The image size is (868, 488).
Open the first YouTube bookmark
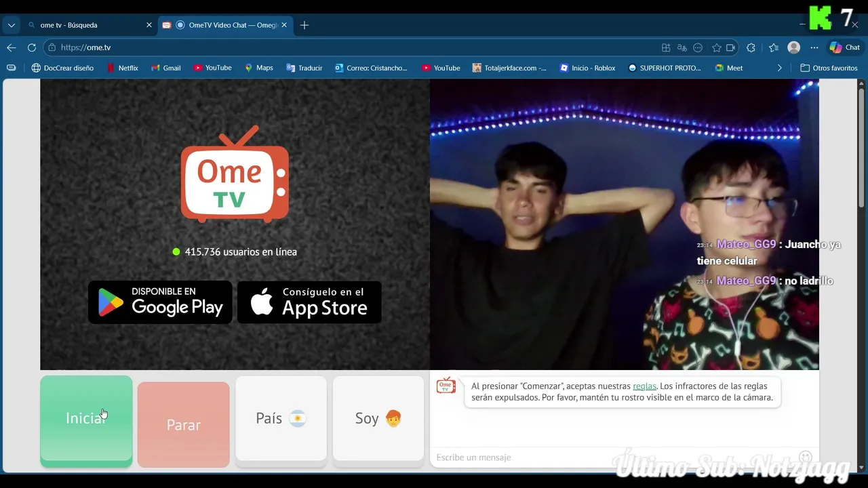[x=212, y=68]
